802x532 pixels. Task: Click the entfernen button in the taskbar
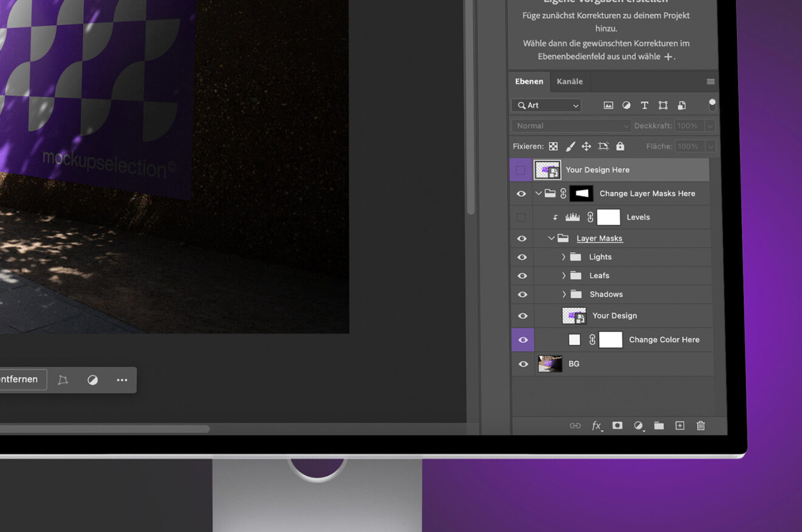coord(19,380)
